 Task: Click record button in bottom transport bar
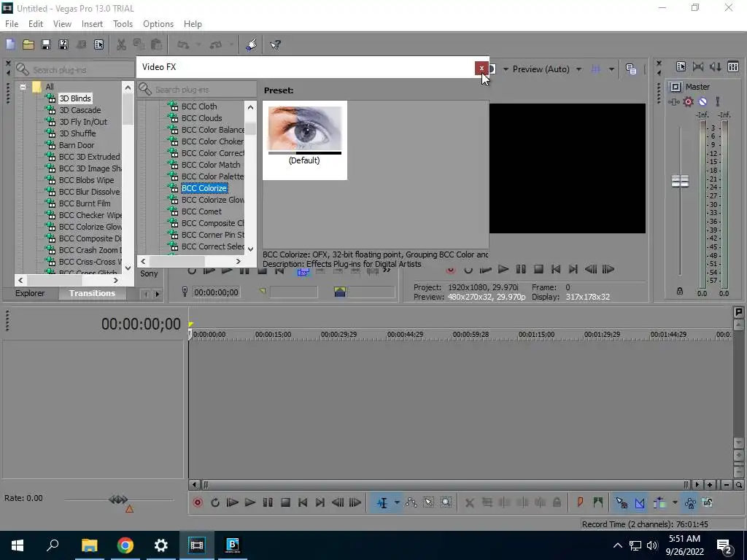pyautogui.click(x=198, y=502)
